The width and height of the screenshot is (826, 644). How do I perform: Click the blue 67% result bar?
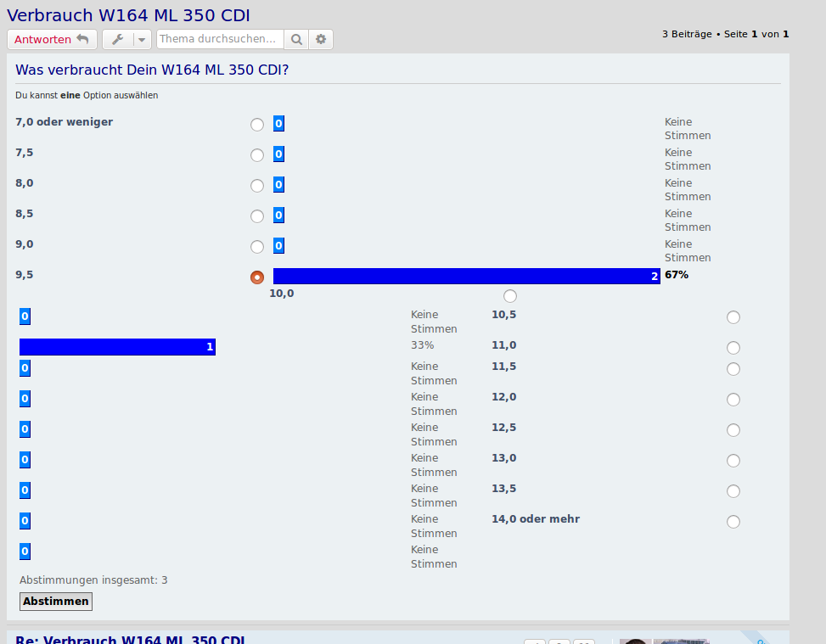(x=466, y=277)
